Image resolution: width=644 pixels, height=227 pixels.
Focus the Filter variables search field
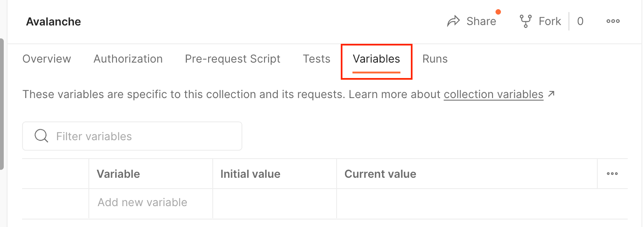point(142,136)
